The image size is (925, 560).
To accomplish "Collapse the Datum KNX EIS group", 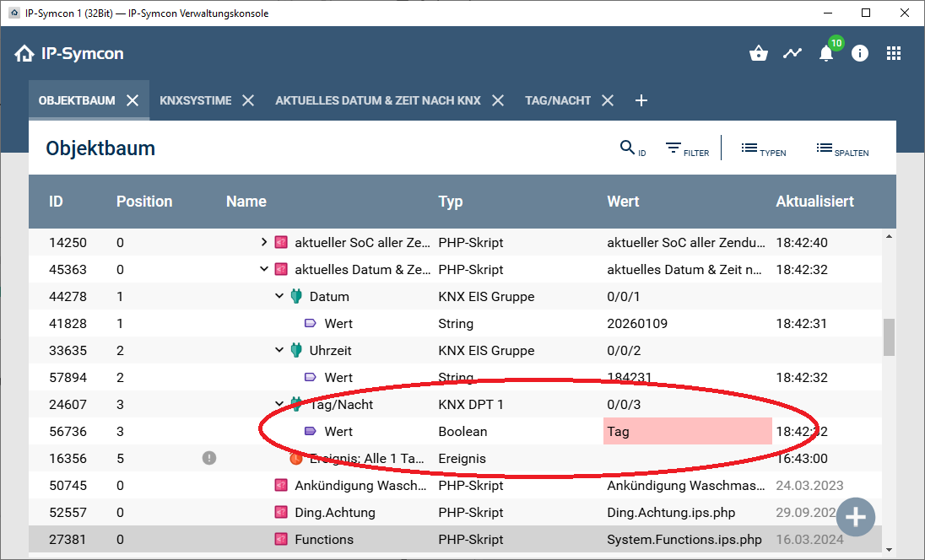I will coord(279,296).
